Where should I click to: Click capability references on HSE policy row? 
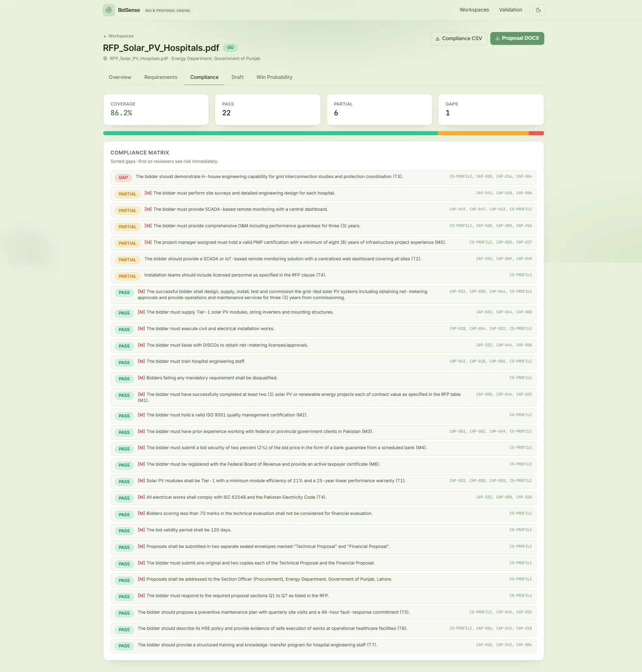(491, 629)
